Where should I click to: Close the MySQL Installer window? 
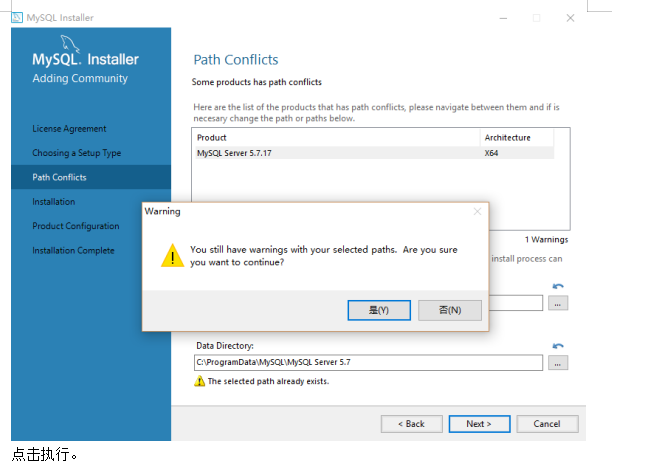click(570, 18)
